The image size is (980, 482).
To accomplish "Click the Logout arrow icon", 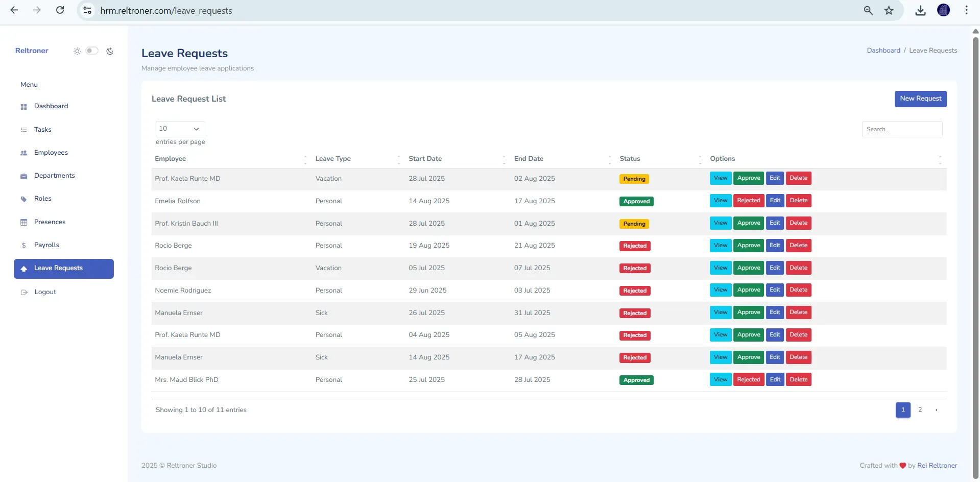I will [x=23, y=293].
